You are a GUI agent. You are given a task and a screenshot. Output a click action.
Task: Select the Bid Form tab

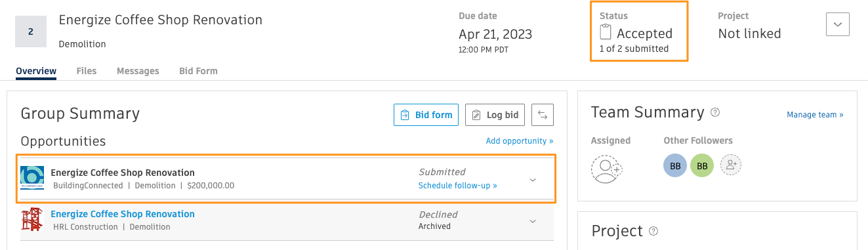(x=198, y=71)
